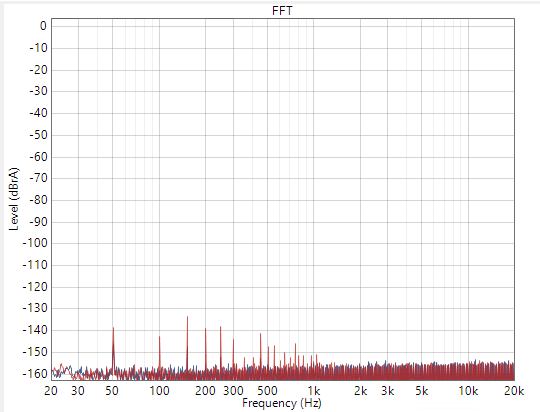Image resolution: width=540 pixels, height=412 pixels.
Task: Select the Frequency (Hz) x-axis label
Action: pos(282,403)
